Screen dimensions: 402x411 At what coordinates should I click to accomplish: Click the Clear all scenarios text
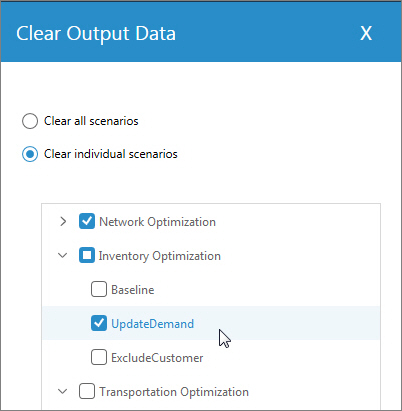[x=91, y=121]
